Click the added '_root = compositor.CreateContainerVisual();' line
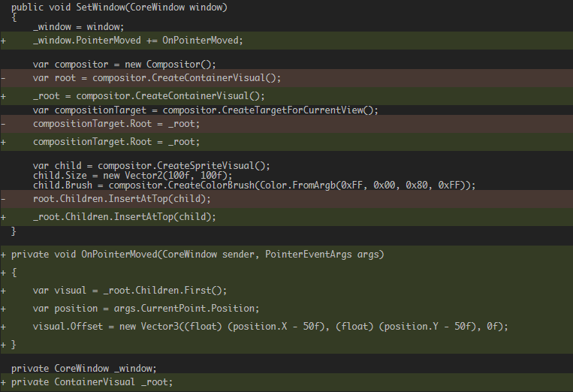Screen dimensions: 573x392 point(287,96)
